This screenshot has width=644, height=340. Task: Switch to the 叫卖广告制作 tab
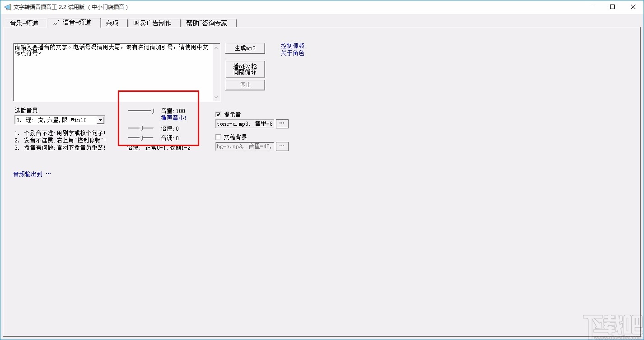(153, 23)
